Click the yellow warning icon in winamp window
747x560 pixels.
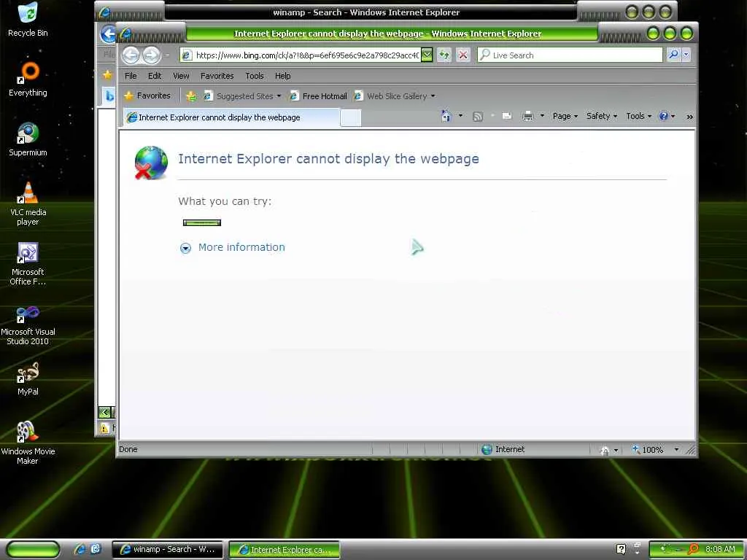click(x=104, y=428)
